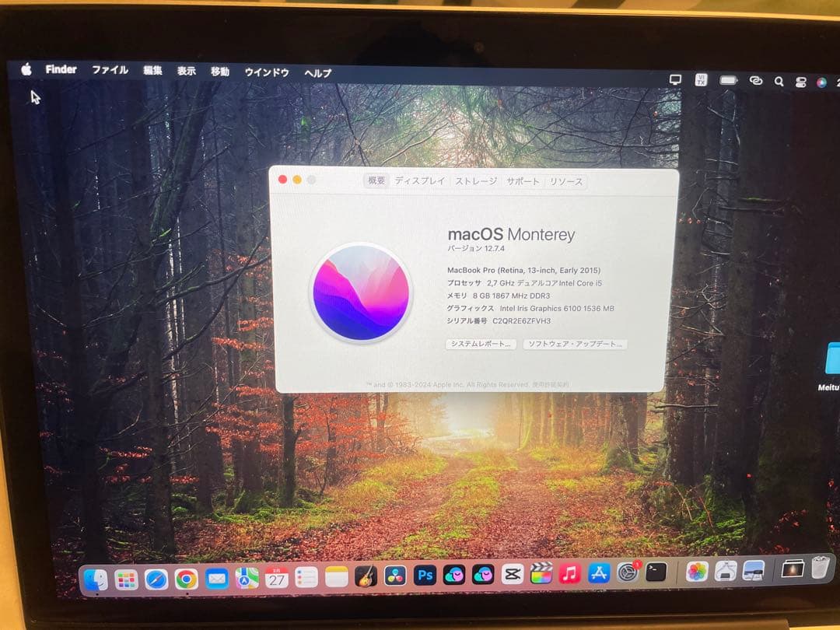Click the MacBook Pro (Retina, 13-inch, Early 2015) text

coord(524,271)
